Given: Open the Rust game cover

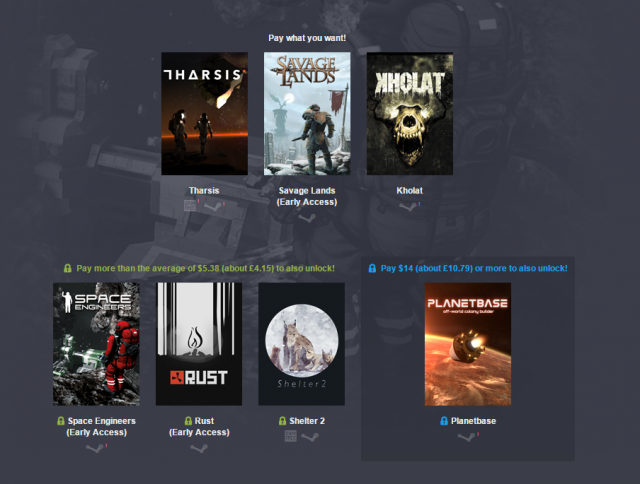Looking at the screenshot, I should point(199,343).
